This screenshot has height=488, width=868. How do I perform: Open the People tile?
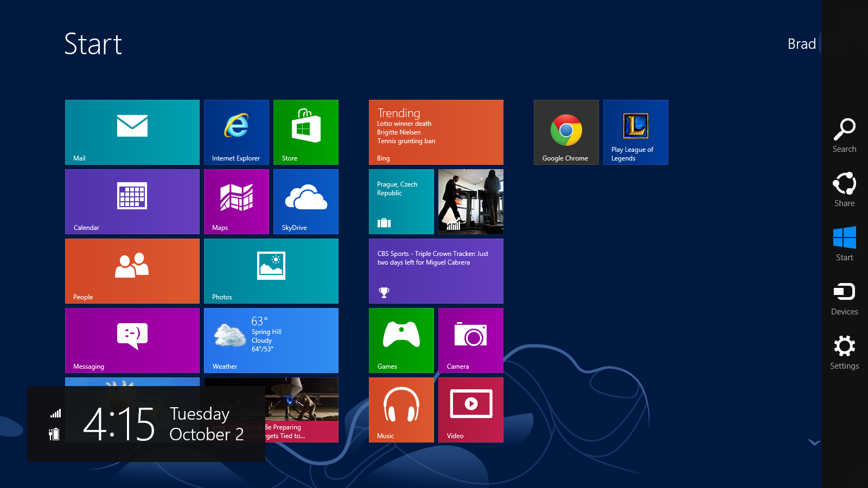click(132, 271)
